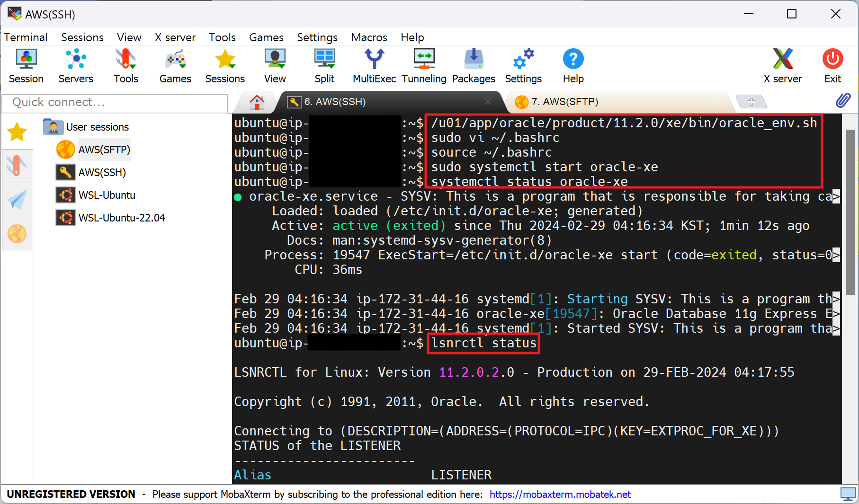This screenshot has height=504, width=859.
Task: Open the View menu in the menu bar
Action: tap(129, 37)
